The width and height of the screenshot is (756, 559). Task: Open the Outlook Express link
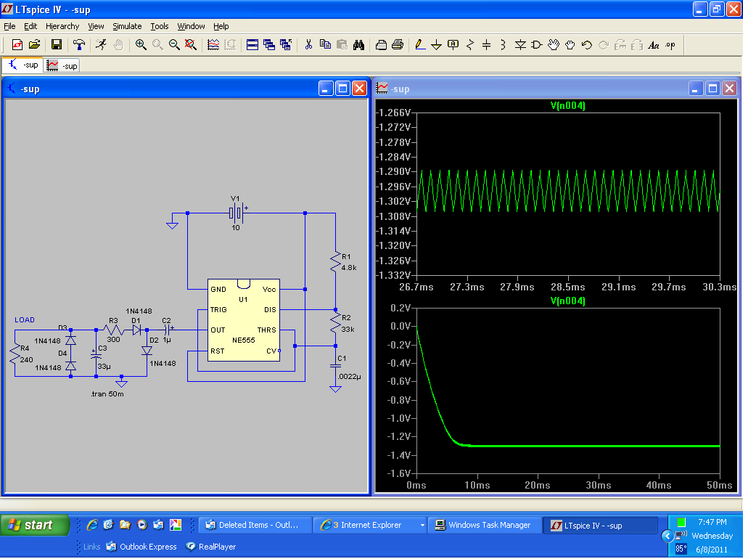click(x=141, y=547)
